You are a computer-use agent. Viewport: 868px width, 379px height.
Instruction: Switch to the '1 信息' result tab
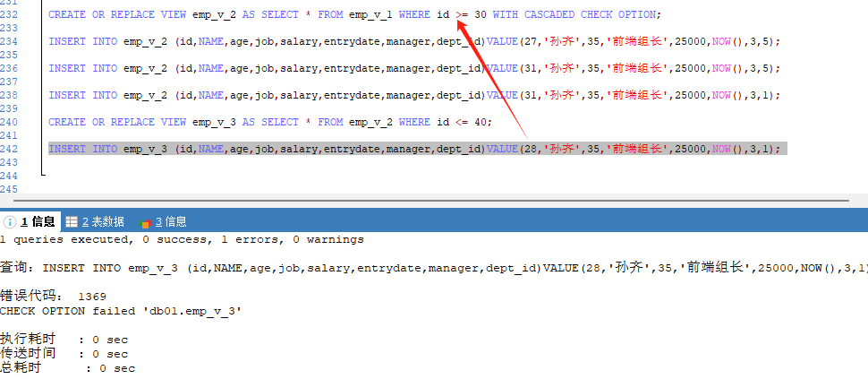pyautogui.click(x=30, y=222)
